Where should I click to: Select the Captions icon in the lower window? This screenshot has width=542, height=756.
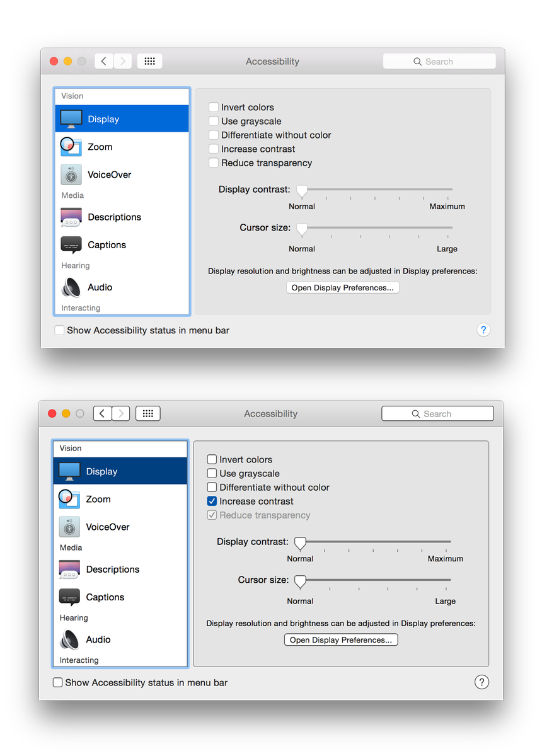pos(69,597)
